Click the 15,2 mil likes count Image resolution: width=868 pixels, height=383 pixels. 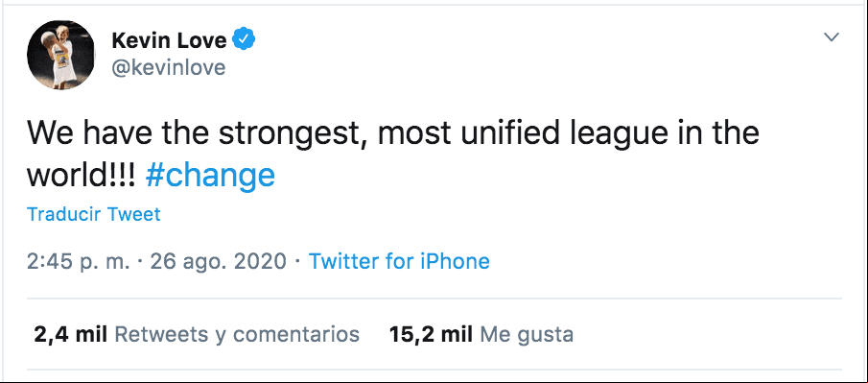pyautogui.click(x=431, y=334)
